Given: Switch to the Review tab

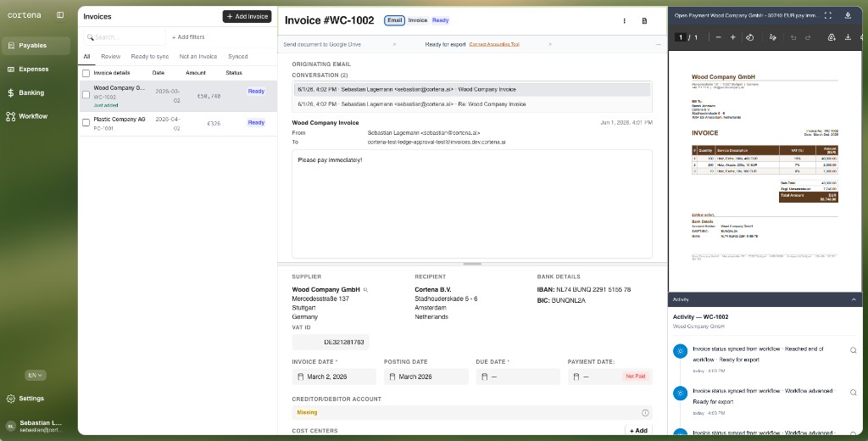Looking at the screenshot, I should [111, 57].
